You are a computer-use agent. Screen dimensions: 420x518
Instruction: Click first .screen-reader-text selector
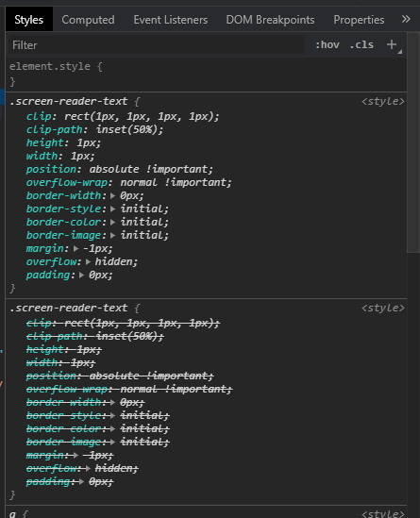[x=68, y=101]
